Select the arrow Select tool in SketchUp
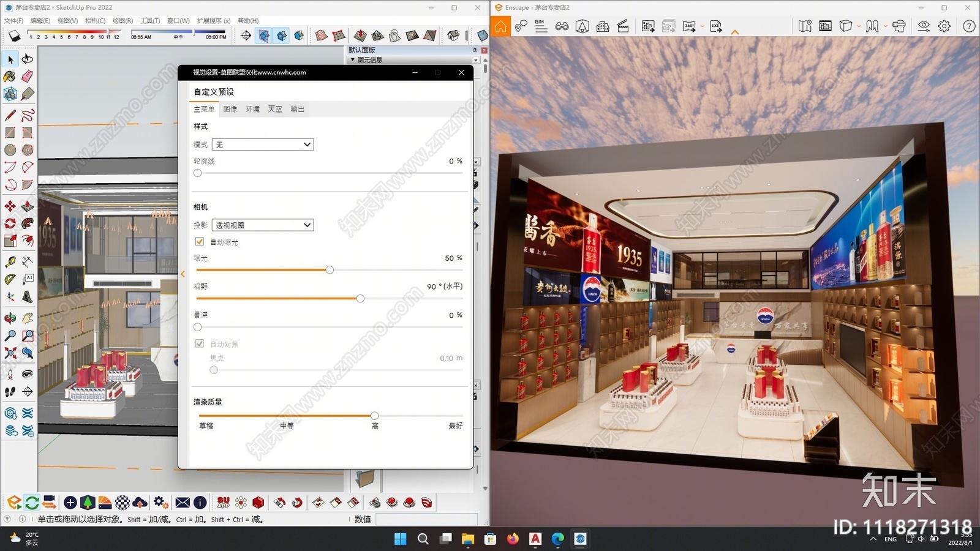980x551 pixels. pyautogui.click(x=10, y=59)
